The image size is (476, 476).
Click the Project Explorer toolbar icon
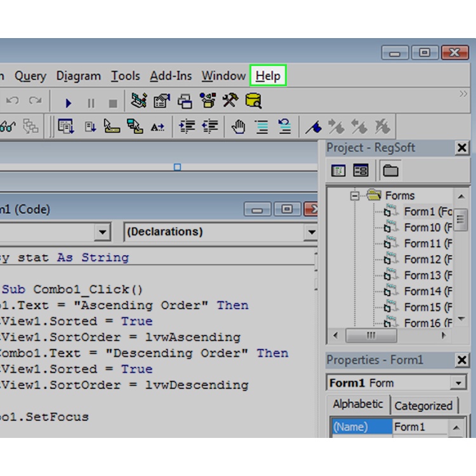pos(139,101)
